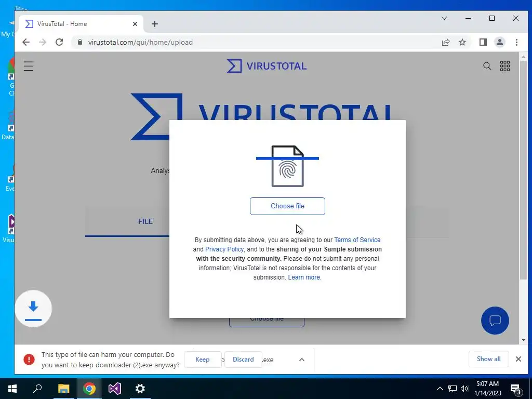This screenshot has width=532, height=399.
Task: Click the page vertical scrollbar
Action: click(523, 170)
